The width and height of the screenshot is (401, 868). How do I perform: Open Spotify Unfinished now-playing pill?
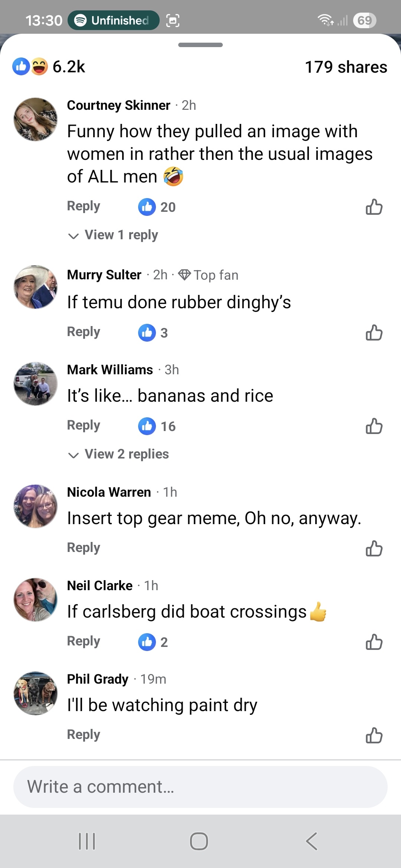[113, 20]
